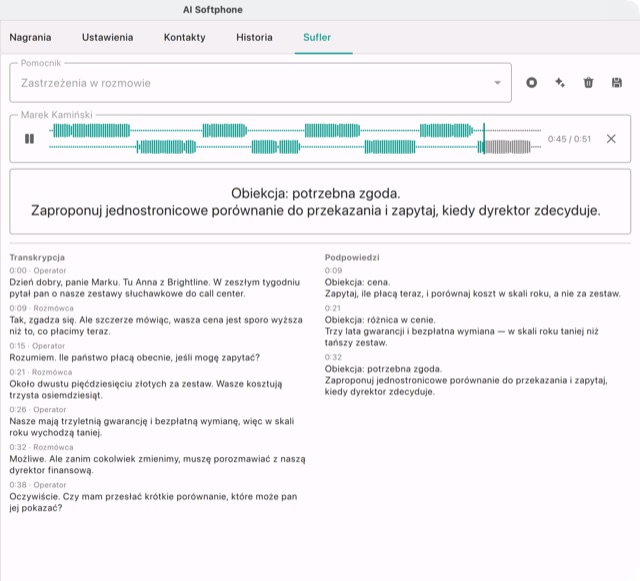Image resolution: width=640 pixels, height=581 pixels.
Task: Go to the Kontakty tab
Action: pyautogui.click(x=184, y=37)
